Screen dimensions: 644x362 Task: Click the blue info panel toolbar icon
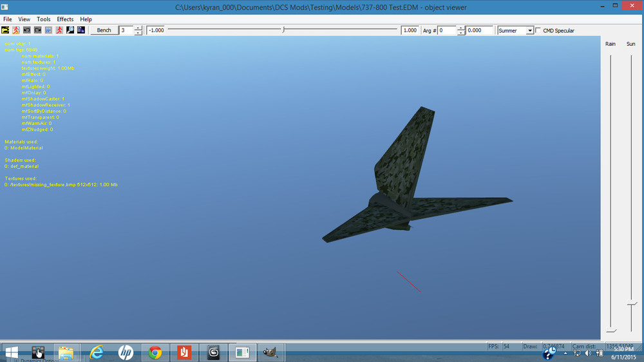coord(81,30)
